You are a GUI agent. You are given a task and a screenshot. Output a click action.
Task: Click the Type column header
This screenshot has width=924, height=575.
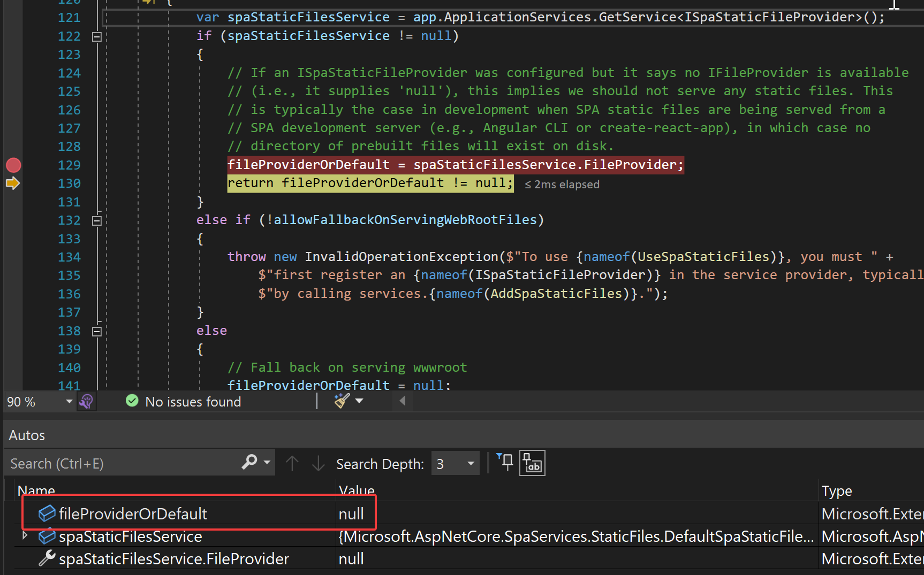tap(872, 490)
